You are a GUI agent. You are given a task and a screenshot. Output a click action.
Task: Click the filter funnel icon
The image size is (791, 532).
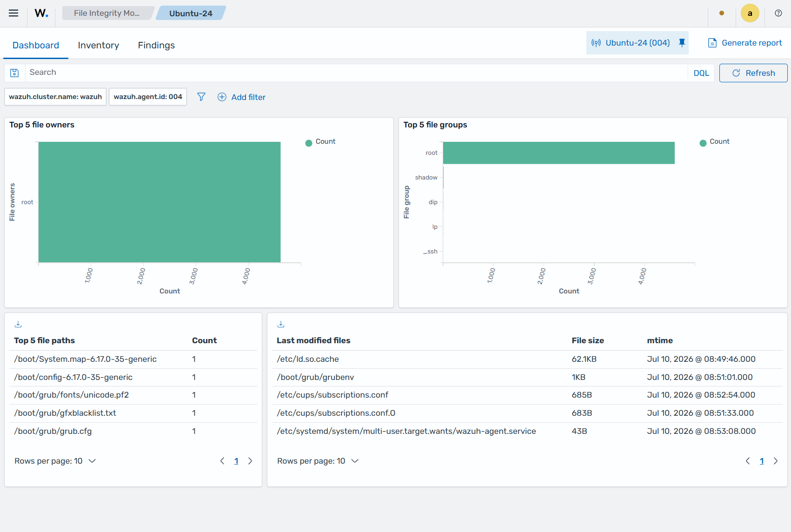201,97
